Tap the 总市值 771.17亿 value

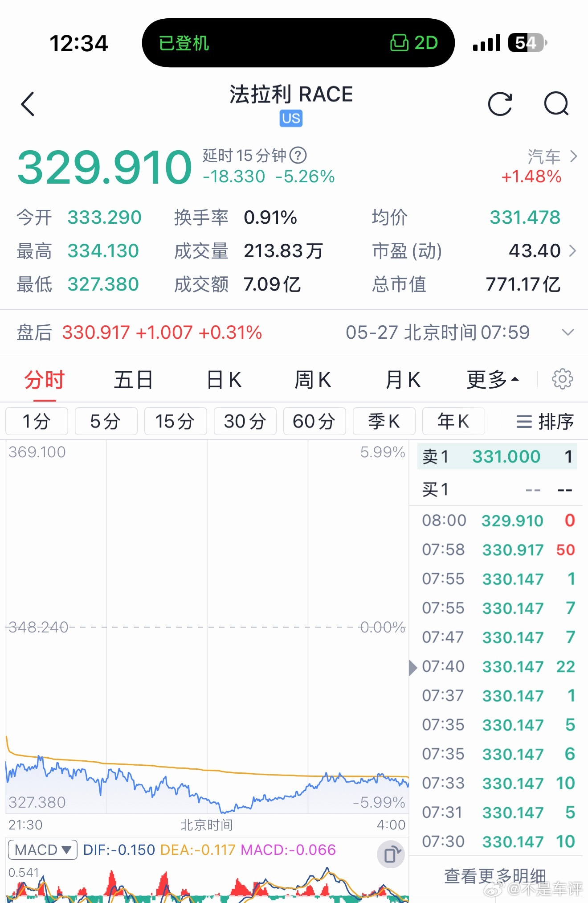click(523, 284)
